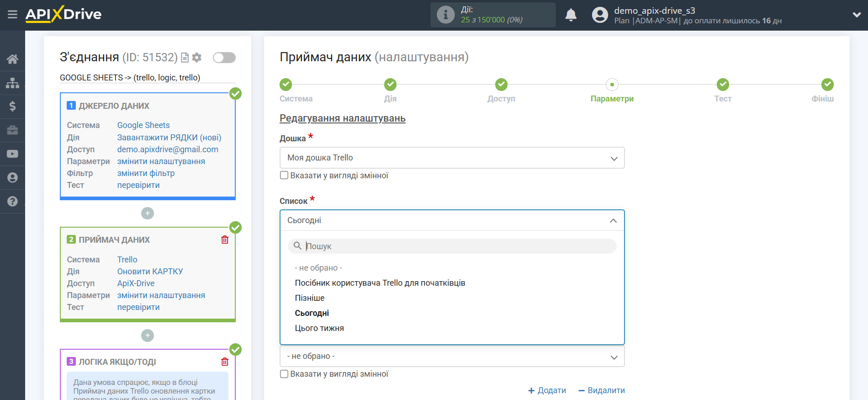Click the Редагування налаштувань heading
This screenshot has width=868, height=400.
(343, 118)
